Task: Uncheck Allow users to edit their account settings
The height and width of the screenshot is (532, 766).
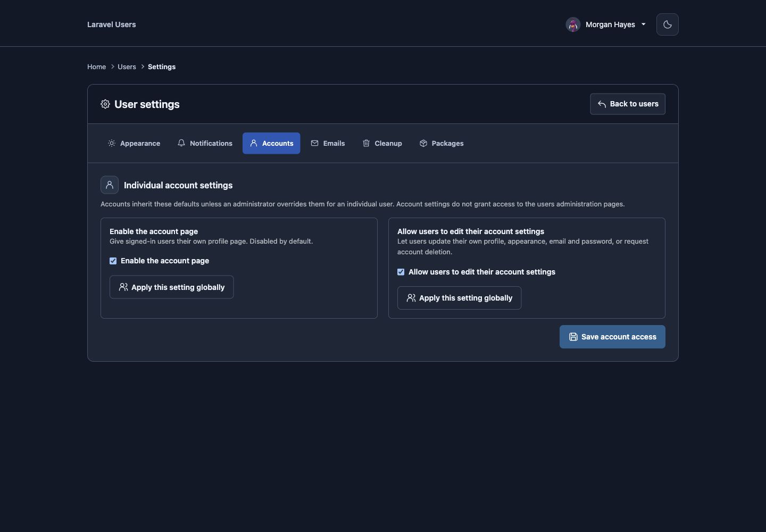Action: pos(401,272)
